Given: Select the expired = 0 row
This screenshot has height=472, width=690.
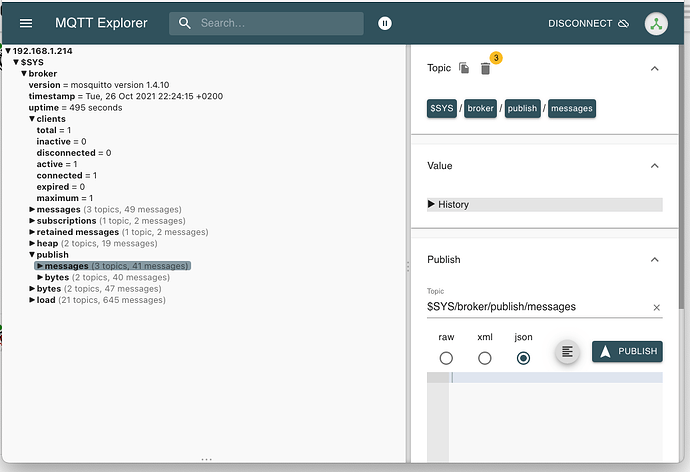Looking at the screenshot, I should [x=61, y=187].
